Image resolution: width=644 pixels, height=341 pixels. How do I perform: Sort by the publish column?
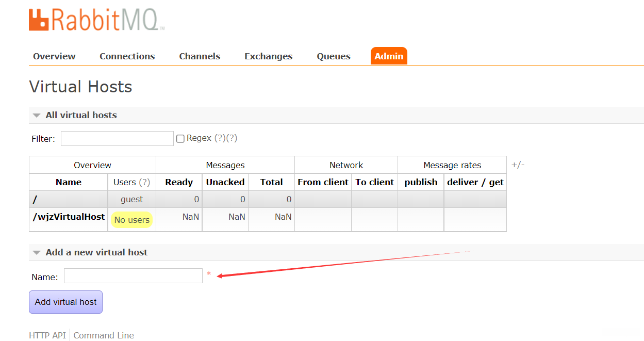421,182
